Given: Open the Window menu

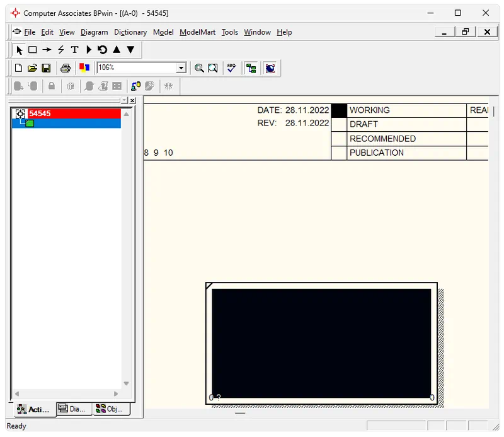Looking at the screenshot, I should pyautogui.click(x=257, y=32).
